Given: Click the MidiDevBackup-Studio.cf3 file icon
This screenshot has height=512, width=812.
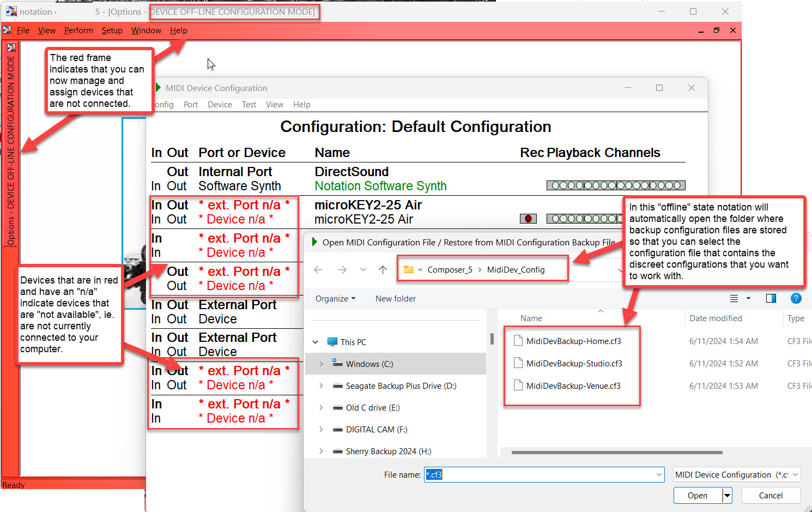Looking at the screenshot, I should tap(518, 363).
